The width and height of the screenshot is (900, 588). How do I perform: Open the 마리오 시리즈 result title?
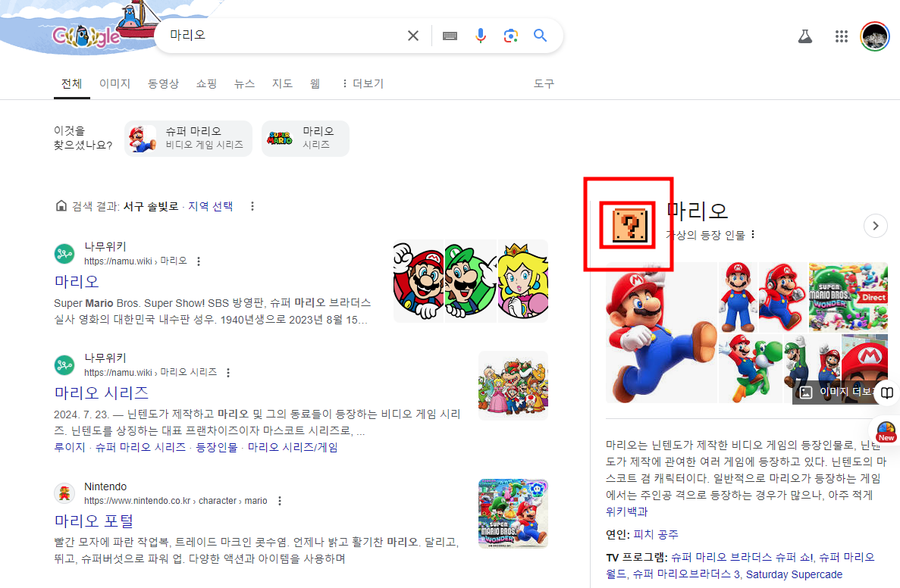[101, 393]
